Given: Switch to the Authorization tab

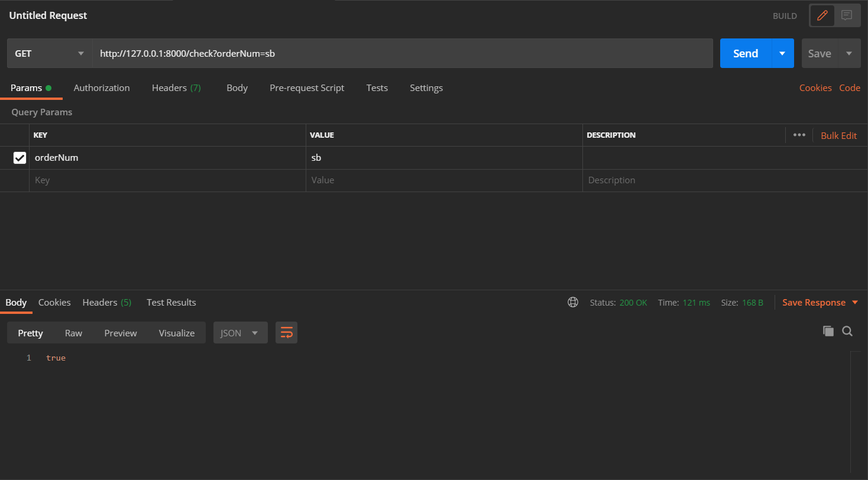Looking at the screenshot, I should 102,87.
